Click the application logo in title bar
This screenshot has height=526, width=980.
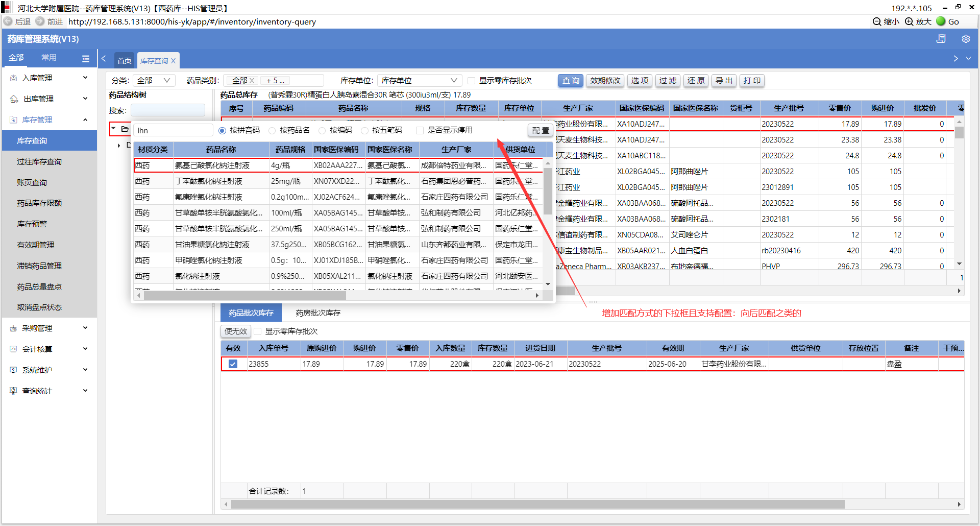pyautogui.click(x=7, y=7)
